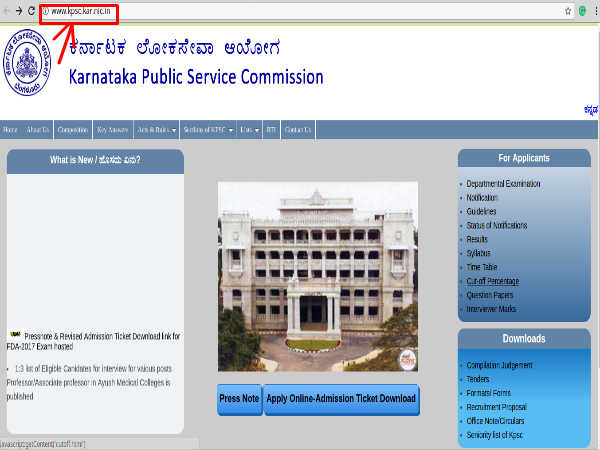Open the Question Papers link

click(x=490, y=295)
